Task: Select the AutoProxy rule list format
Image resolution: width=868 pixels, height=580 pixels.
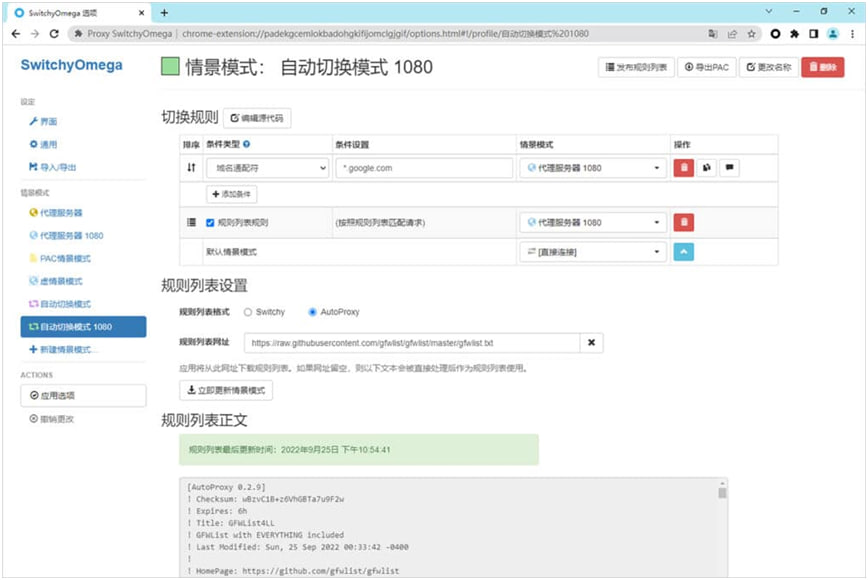Action: (313, 312)
